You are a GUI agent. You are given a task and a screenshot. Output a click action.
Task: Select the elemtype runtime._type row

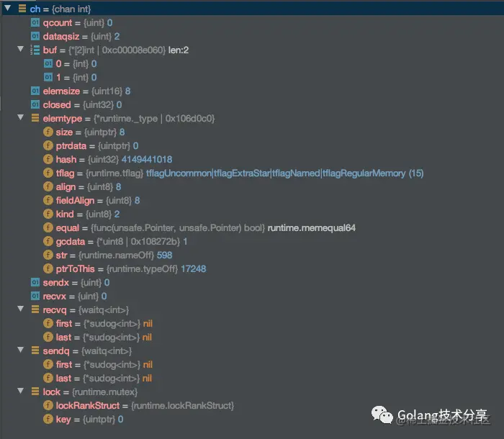(x=252, y=118)
